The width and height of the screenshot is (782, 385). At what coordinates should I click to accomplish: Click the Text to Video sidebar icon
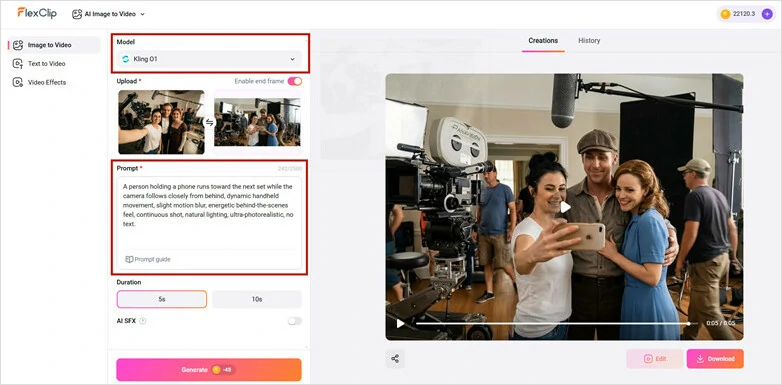pos(18,63)
